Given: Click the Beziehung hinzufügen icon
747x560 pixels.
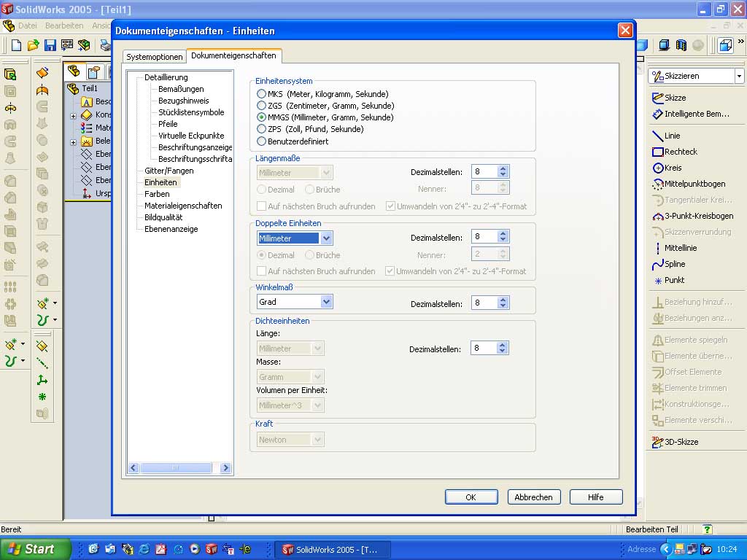Looking at the screenshot, I should (657, 303).
